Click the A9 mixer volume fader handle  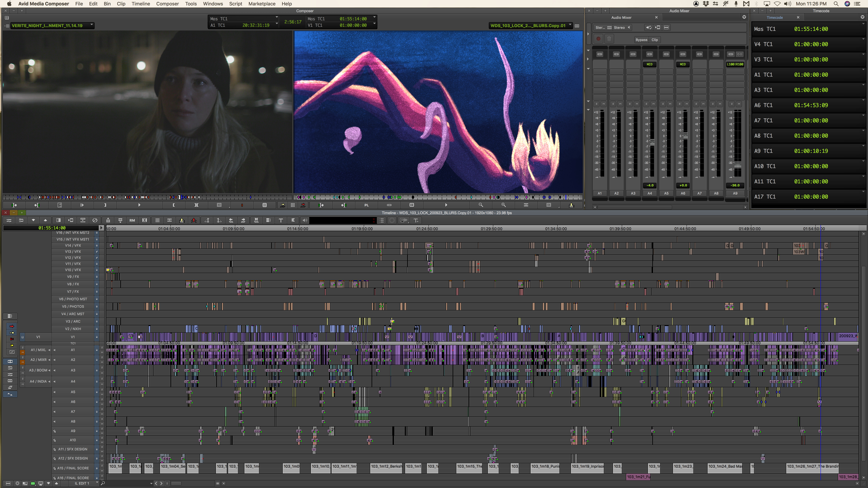click(x=738, y=165)
